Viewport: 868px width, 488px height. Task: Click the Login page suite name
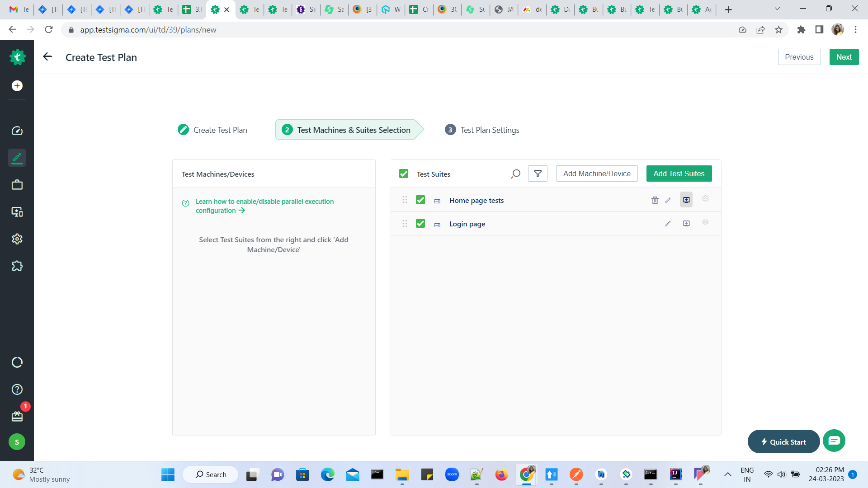467,224
